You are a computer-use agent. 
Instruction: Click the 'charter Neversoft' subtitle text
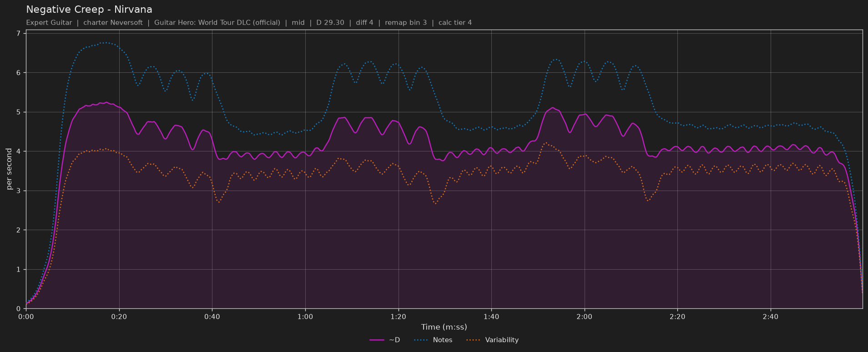113,23
